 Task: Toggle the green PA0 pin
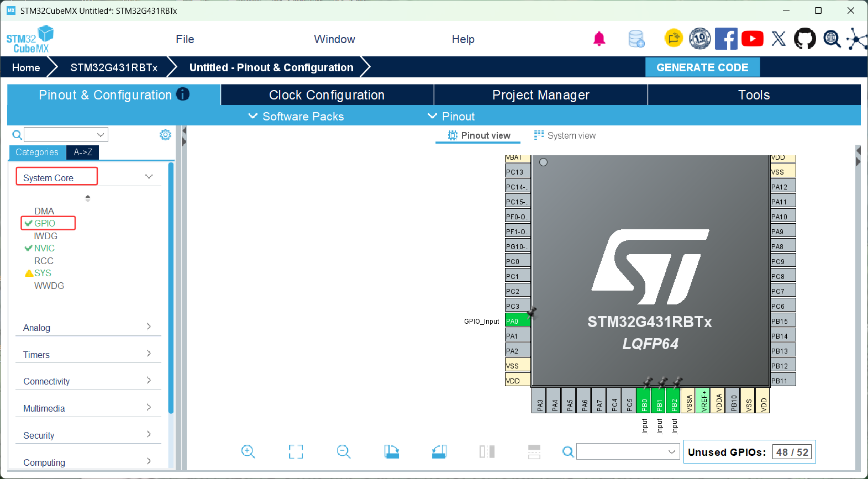pyautogui.click(x=518, y=321)
